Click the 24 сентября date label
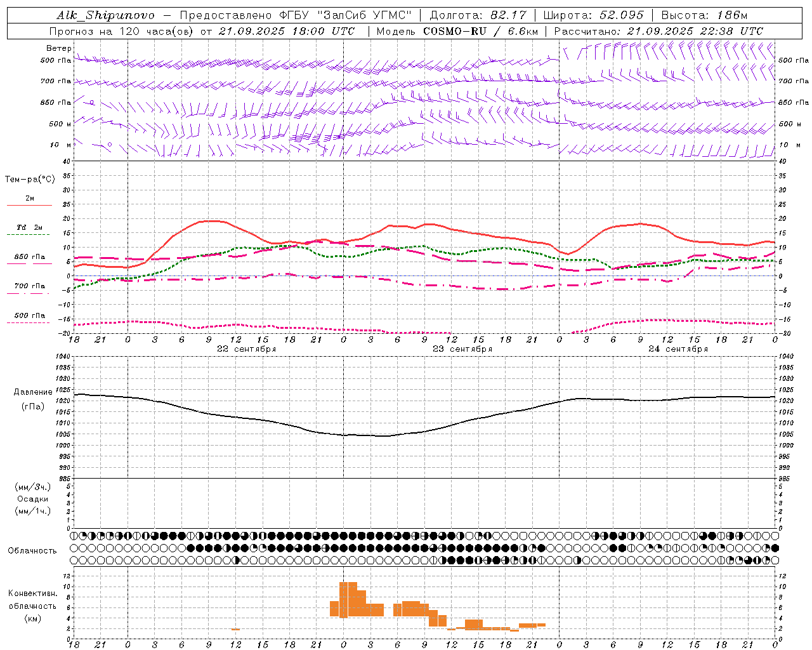 678,349
